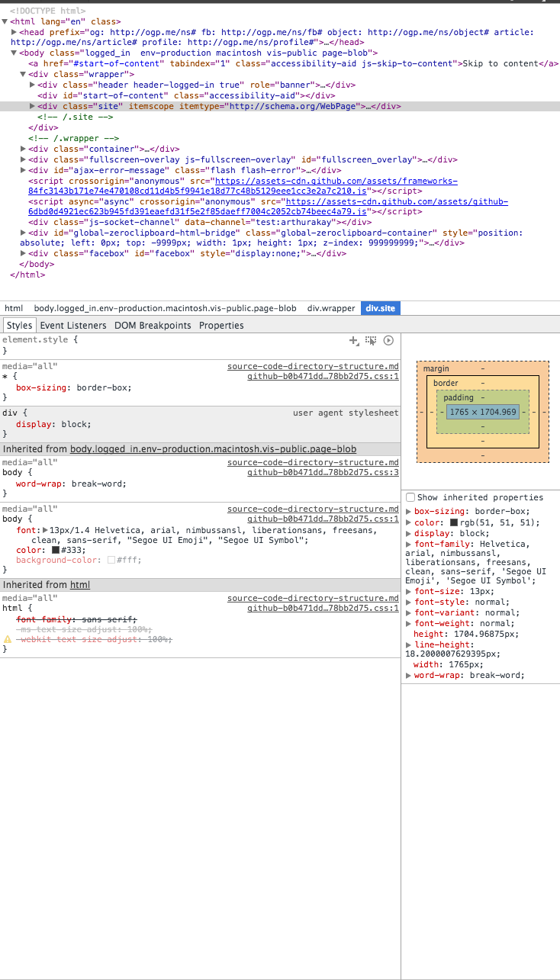Screen dimensions: 560x980
Task: Click the Inherited from html link
Action: click(x=80, y=585)
